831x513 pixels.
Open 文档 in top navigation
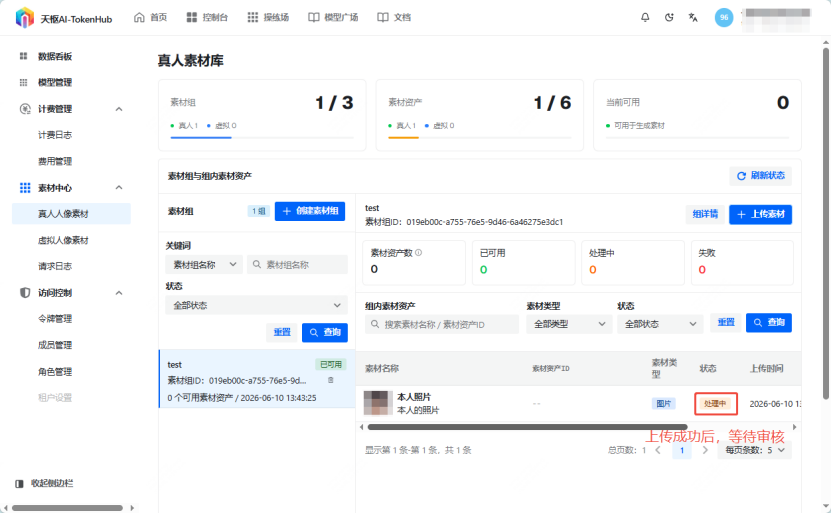(x=394, y=17)
